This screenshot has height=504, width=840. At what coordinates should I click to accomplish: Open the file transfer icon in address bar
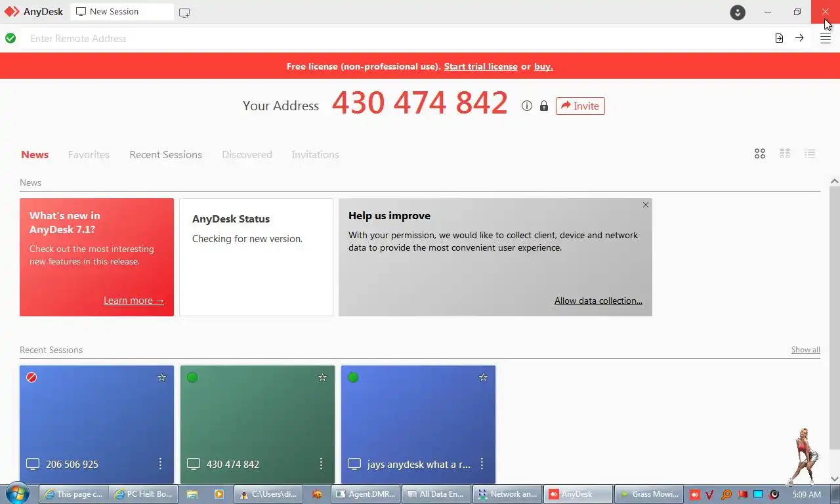779,38
